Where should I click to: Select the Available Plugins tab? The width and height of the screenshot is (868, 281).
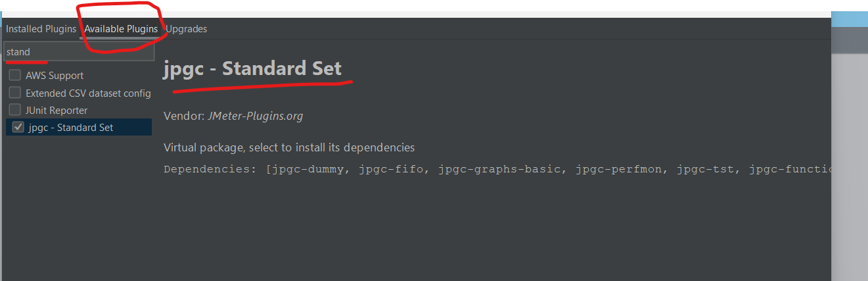121,29
